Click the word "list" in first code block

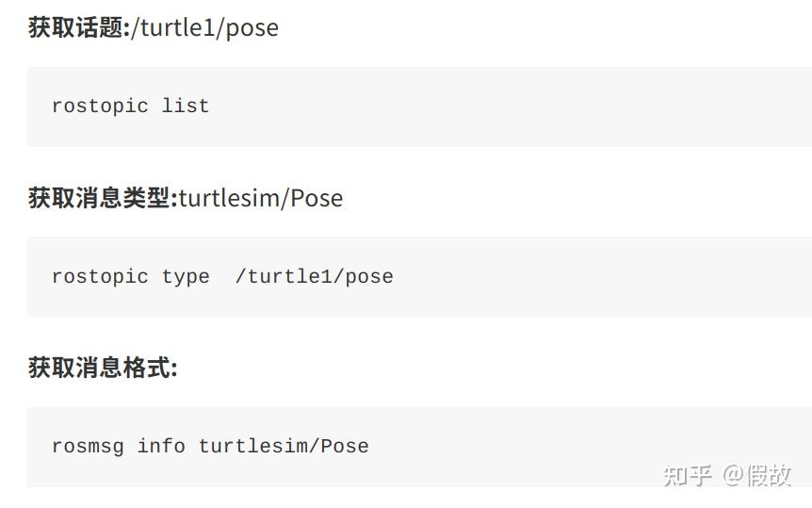point(186,106)
